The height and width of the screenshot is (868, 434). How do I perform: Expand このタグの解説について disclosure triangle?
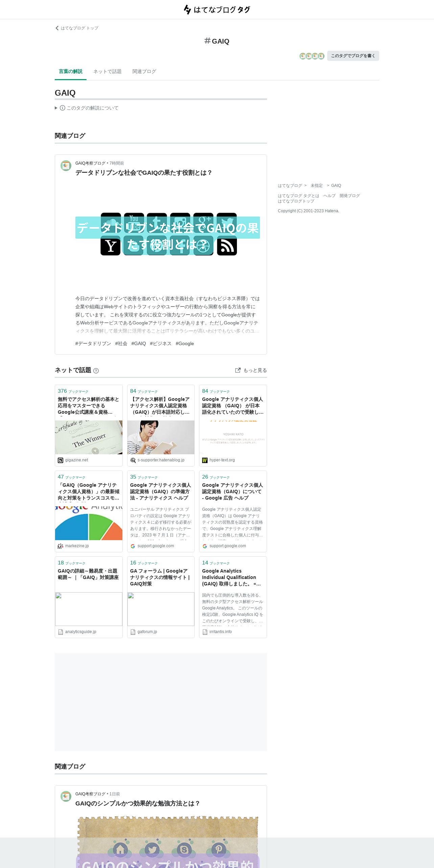click(x=56, y=108)
